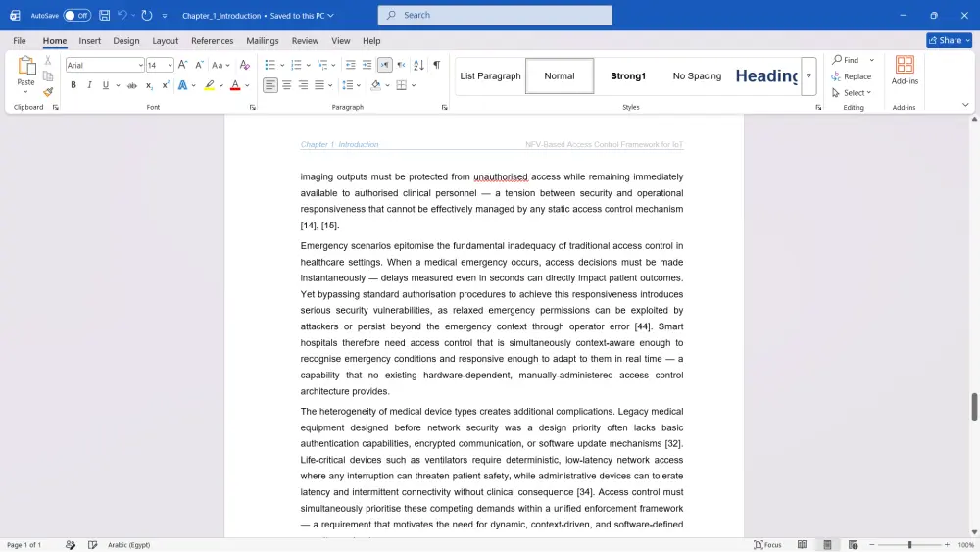
Task: Open the font size 14 dropdown
Action: [170, 65]
